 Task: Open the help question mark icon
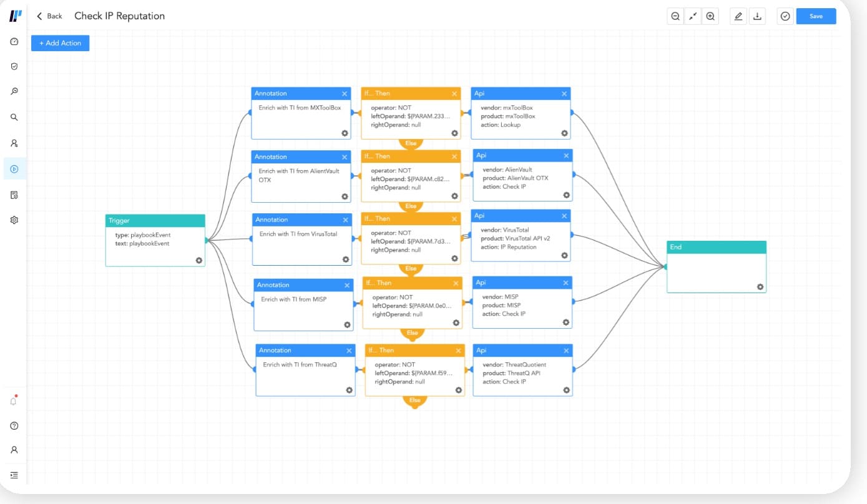tap(14, 426)
